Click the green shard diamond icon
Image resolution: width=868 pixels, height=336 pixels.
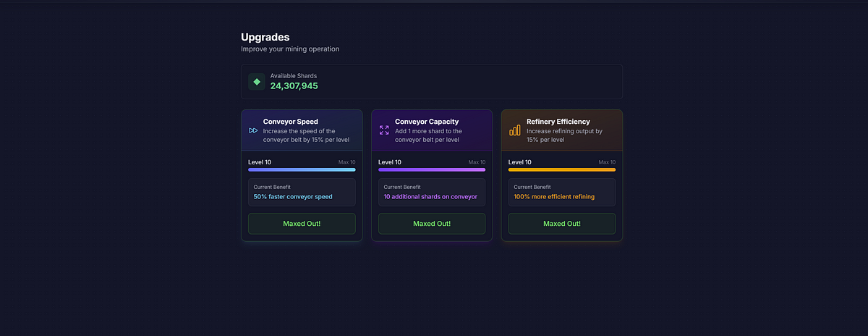[257, 82]
